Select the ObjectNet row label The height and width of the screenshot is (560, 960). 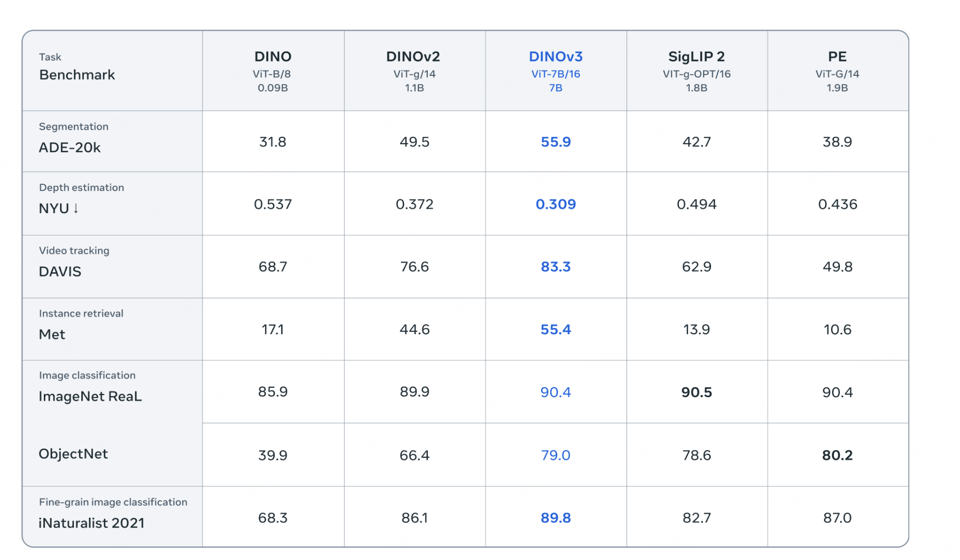tap(73, 454)
